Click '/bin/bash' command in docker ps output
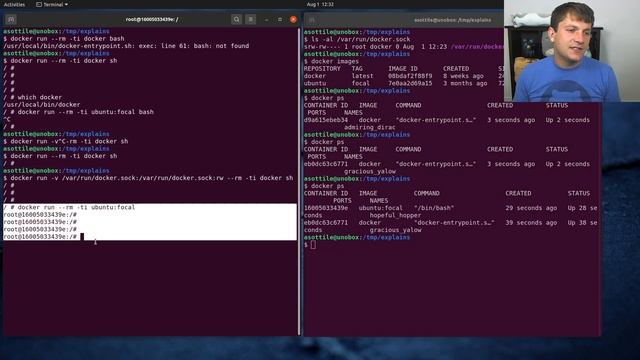Viewport: 640px width, 360px height. point(434,208)
